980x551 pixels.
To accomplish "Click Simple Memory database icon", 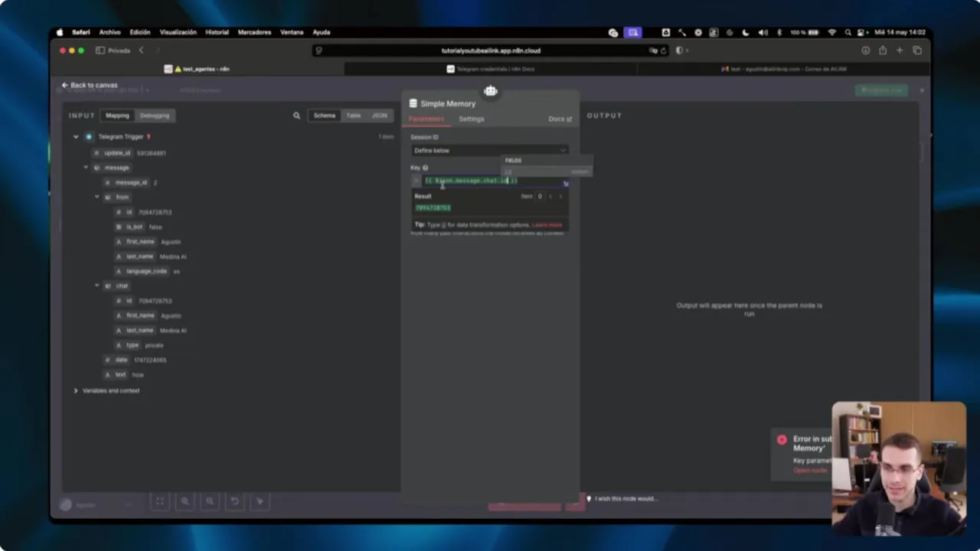I will (413, 103).
